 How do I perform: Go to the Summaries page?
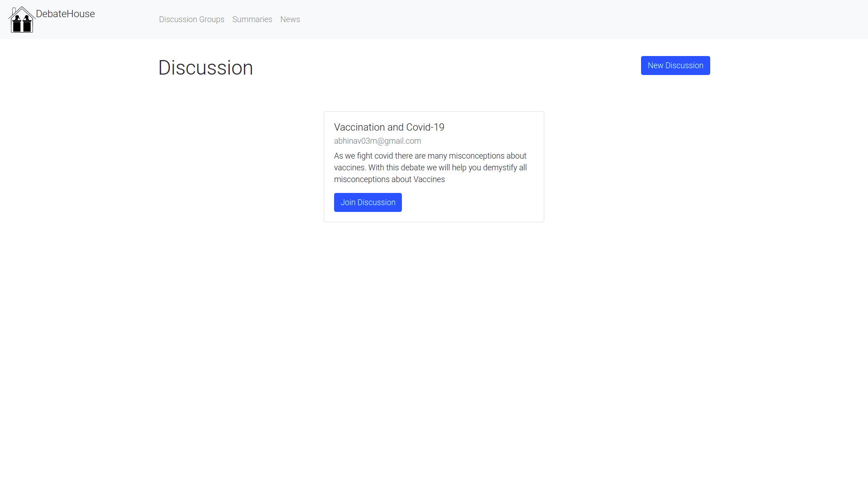click(252, 19)
